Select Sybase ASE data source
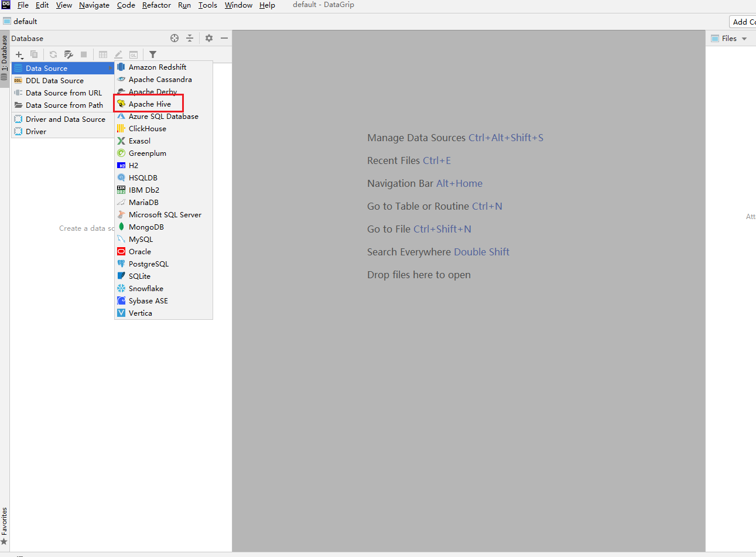The width and height of the screenshot is (756, 557). coord(163,300)
